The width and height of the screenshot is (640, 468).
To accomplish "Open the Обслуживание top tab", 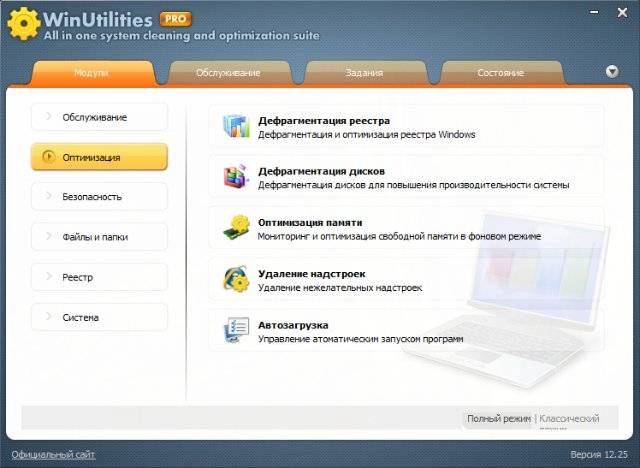I will pyautogui.click(x=229, y=73).
